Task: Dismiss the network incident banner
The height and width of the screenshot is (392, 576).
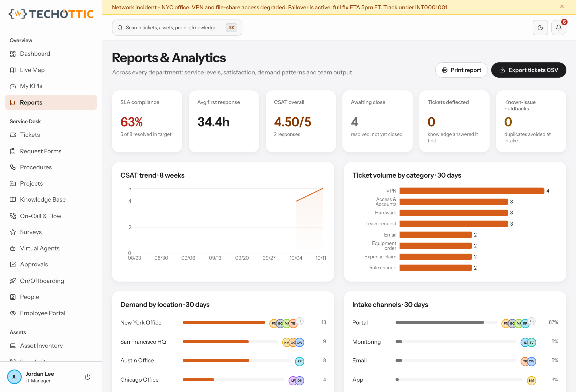Action: tap(562, 7)
